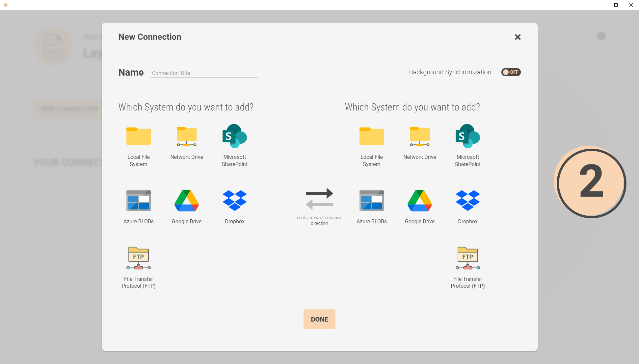Select Local File System in left panel
The width and height of the screenshot is (639, 364).
[139, 136]
